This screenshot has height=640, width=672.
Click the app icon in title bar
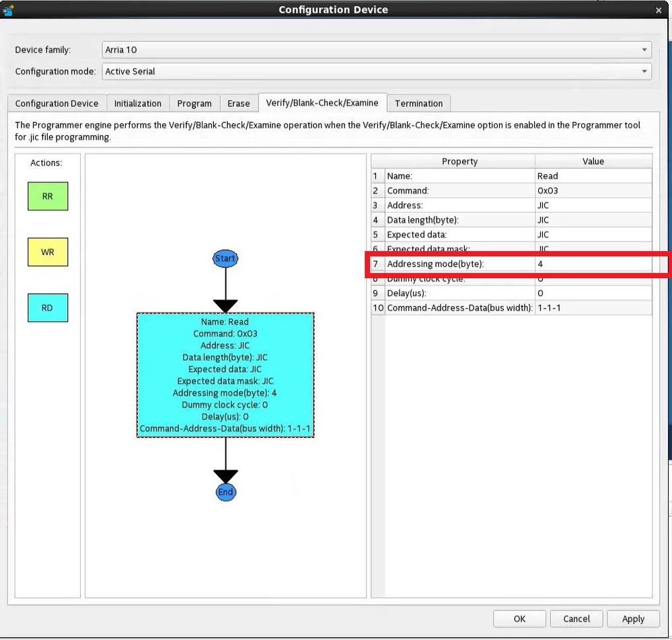(x=8, y=10)
